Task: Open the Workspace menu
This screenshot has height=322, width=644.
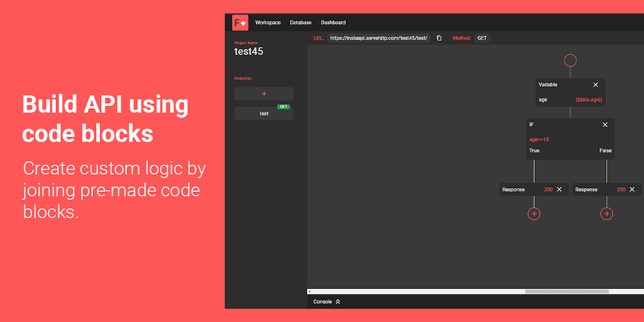Action: coord(268,23)
